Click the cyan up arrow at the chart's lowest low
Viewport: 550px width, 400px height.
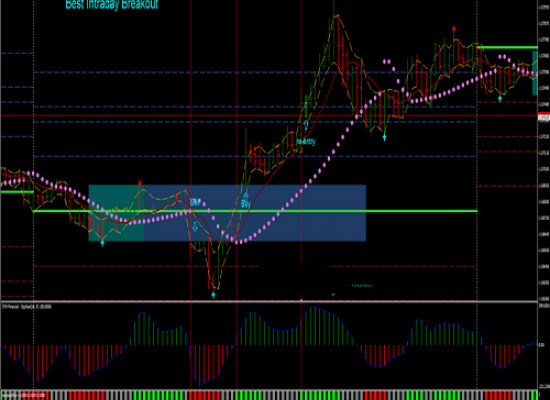coord(213,295)
